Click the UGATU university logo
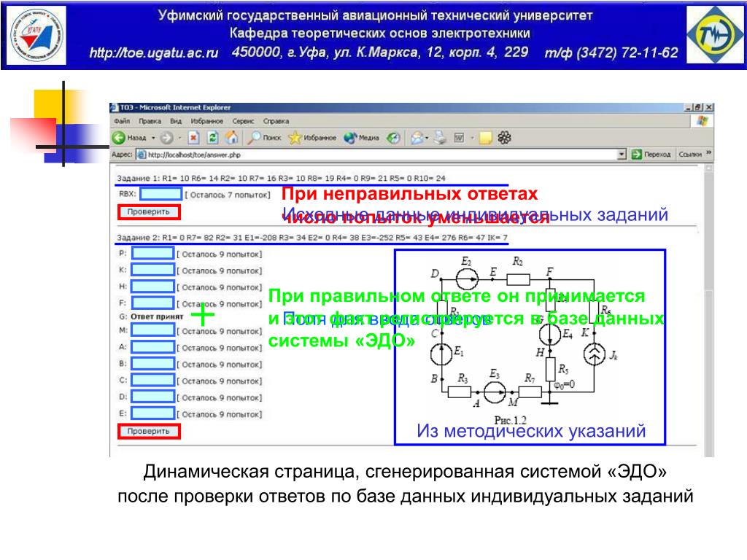The height and width of the screenshot is (560, 747). click(36, 36)
